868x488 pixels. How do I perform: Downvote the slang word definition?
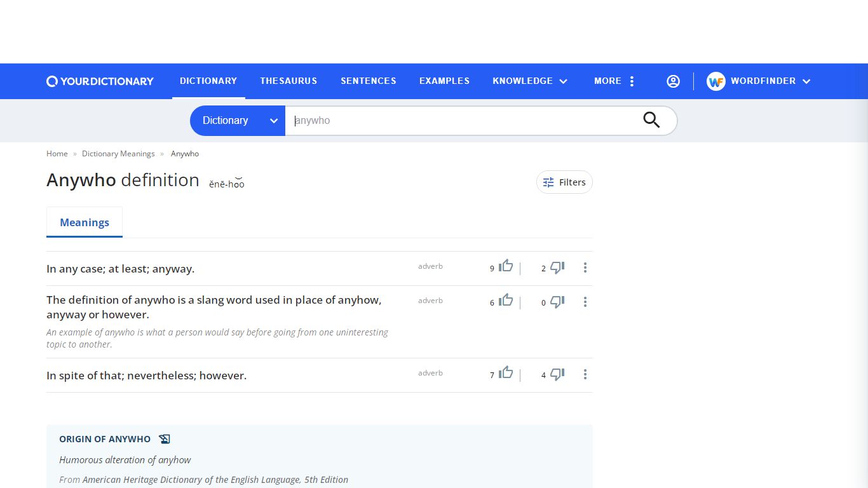557,302
